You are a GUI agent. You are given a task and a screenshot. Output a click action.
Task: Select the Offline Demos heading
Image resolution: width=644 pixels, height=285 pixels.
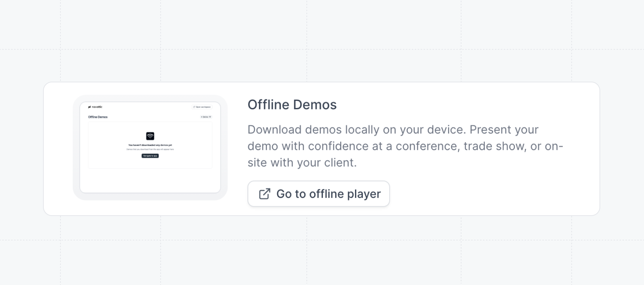click(x=292, y=105)
